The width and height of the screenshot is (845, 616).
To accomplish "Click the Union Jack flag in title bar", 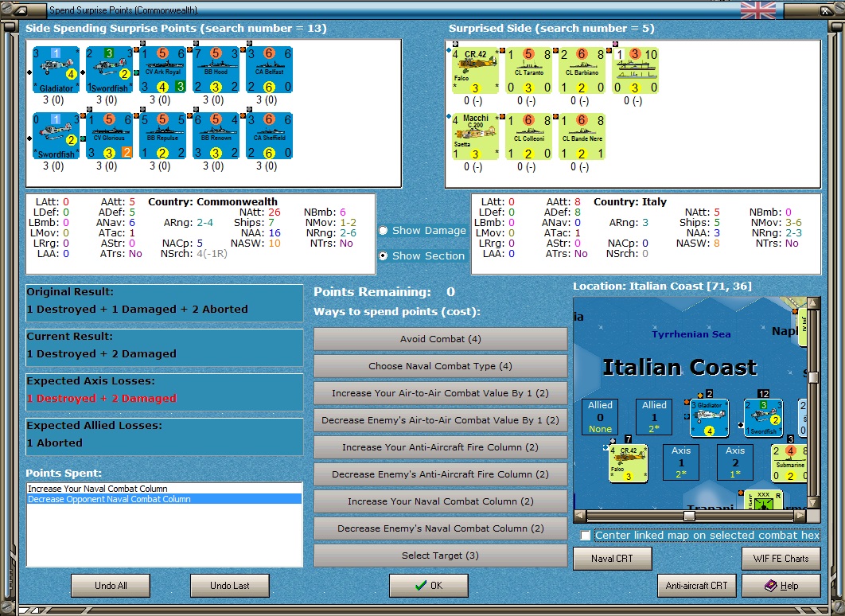I will coord(757,10).
